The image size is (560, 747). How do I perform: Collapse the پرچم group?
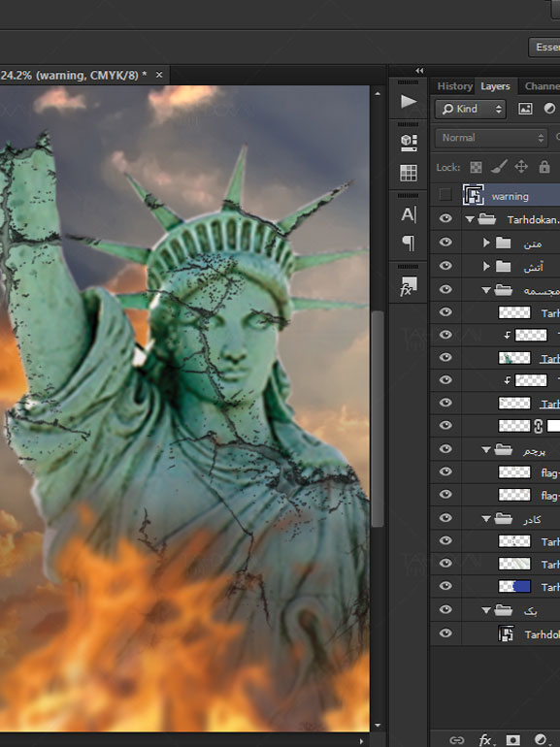(486, 450)
